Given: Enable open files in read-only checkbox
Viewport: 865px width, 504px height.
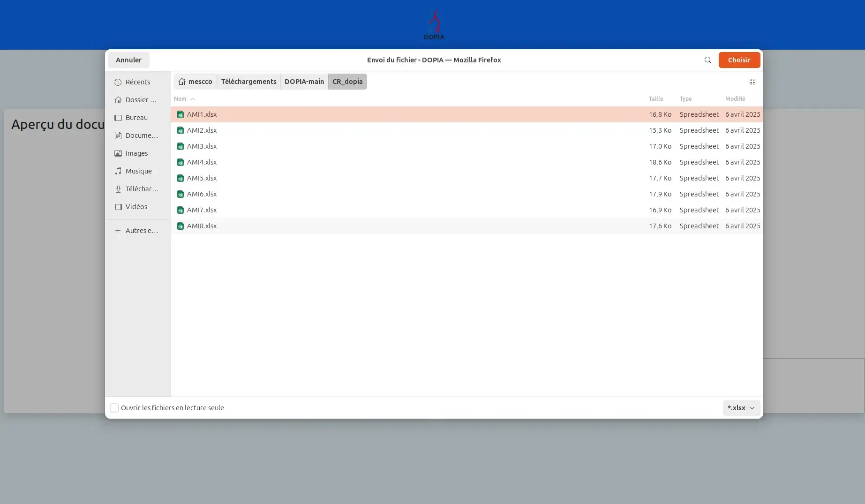Looking at the screenshot, I should coord(114,408).
